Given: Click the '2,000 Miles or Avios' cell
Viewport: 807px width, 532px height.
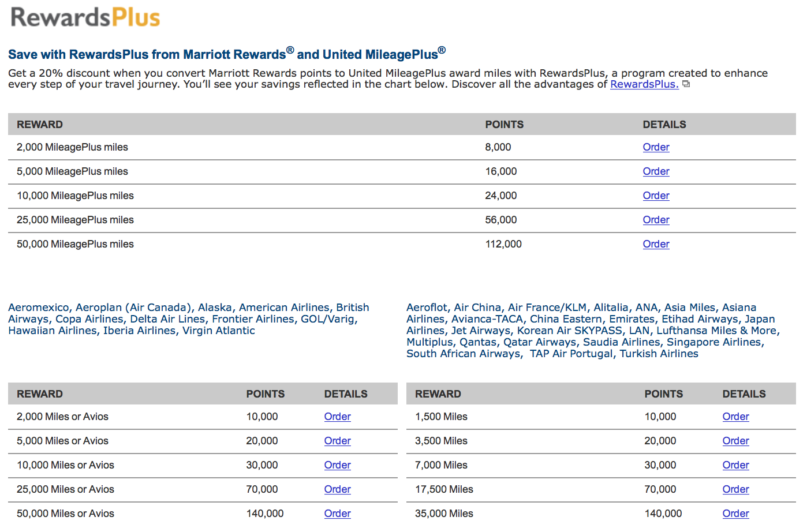Looking at the screenshot, I should coord(62,417).
